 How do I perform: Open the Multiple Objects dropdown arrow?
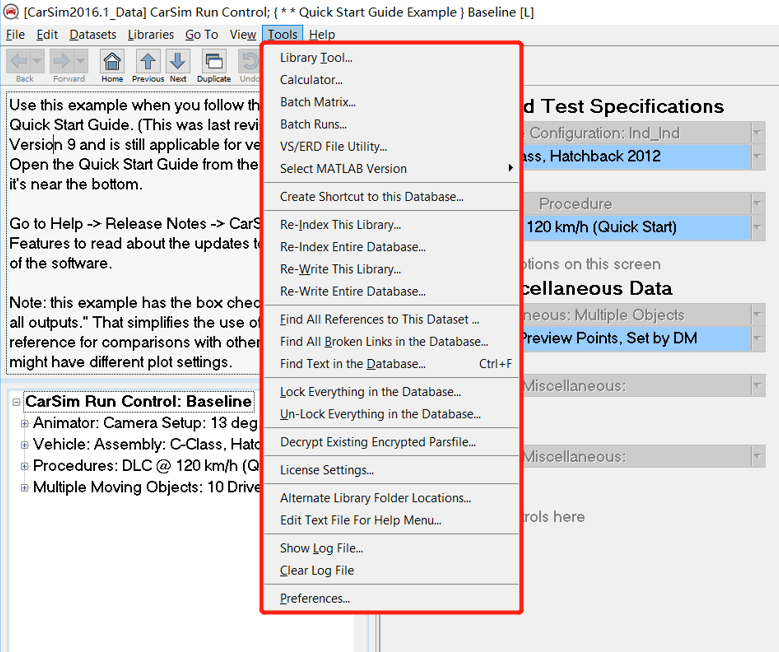(x=758, y=315)
